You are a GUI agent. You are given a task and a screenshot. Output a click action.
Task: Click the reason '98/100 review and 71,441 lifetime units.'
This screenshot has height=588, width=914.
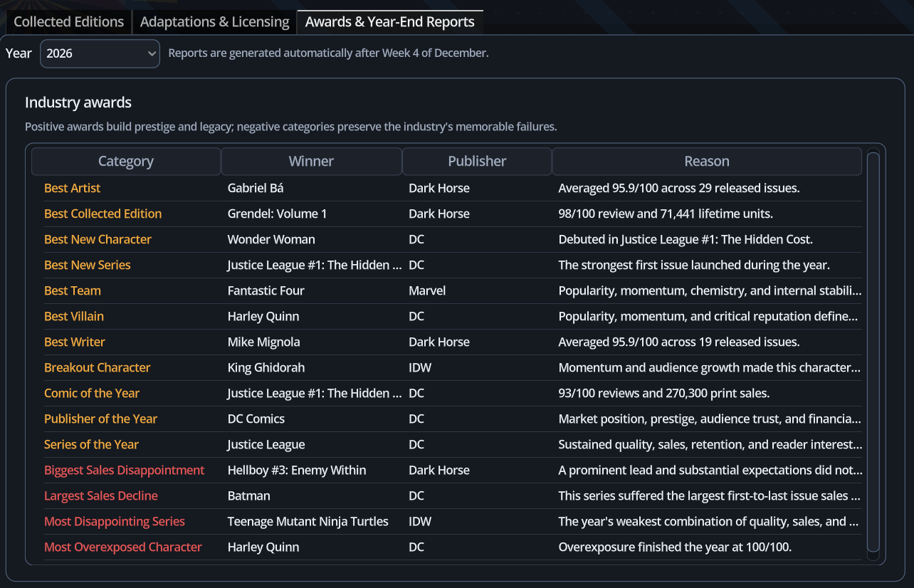[666, 214]
